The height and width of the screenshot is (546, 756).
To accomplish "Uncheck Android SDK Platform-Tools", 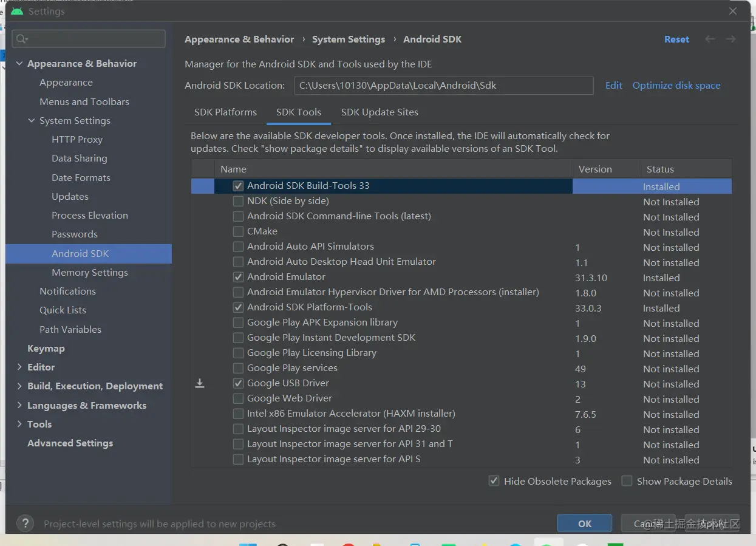I will 239,307.
